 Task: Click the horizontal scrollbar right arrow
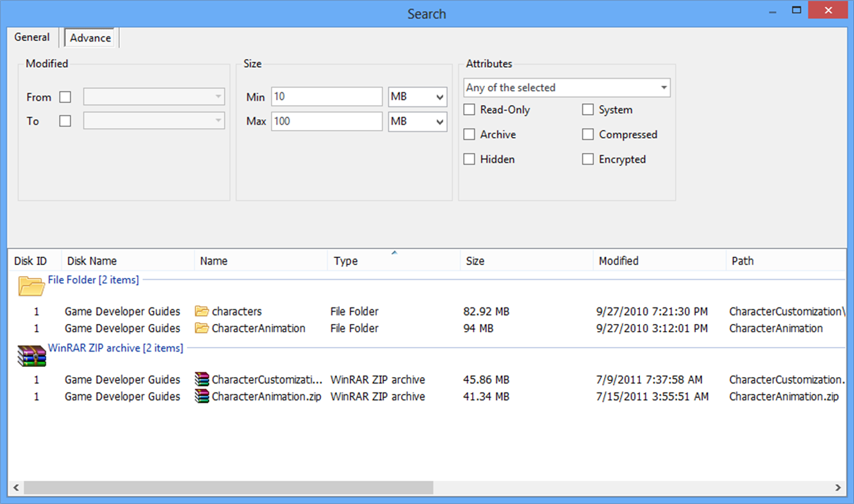tap(838, 487)
